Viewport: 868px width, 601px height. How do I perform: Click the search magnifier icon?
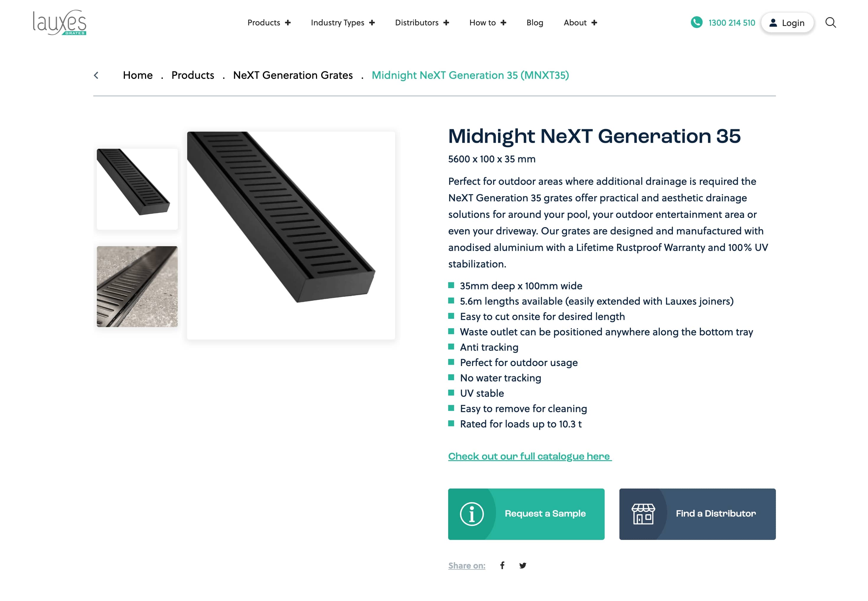(830, 23)
